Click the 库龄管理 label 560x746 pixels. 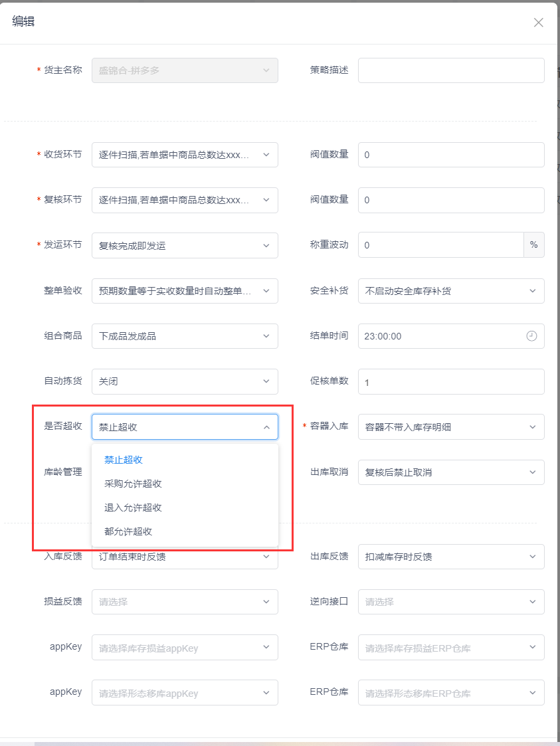(x=63, y=472)
